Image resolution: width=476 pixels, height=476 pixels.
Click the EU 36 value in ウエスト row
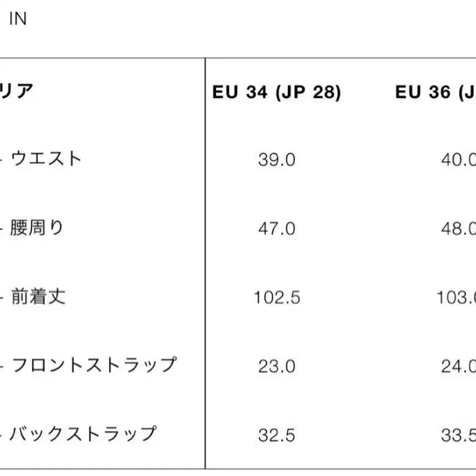(x=458, y=160)
